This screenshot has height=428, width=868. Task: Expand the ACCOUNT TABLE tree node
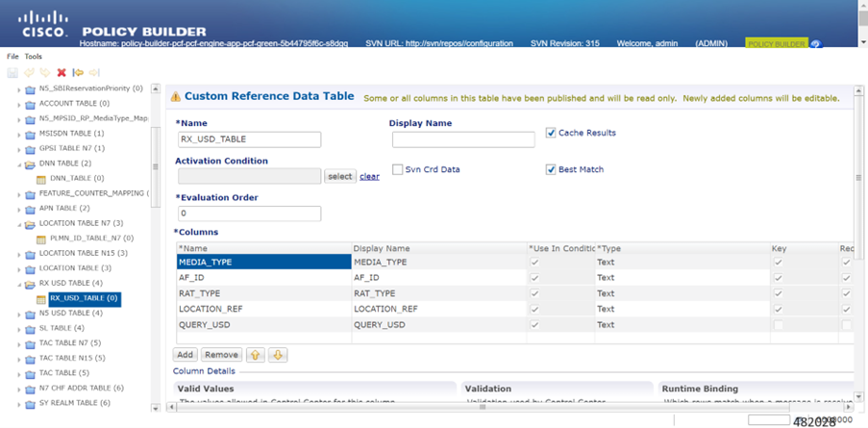click(19, 104)
